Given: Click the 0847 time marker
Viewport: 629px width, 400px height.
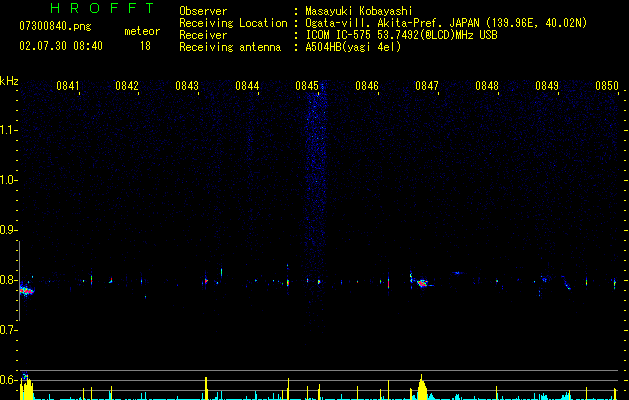Looking at the screenshot, I should click(427, 86).
